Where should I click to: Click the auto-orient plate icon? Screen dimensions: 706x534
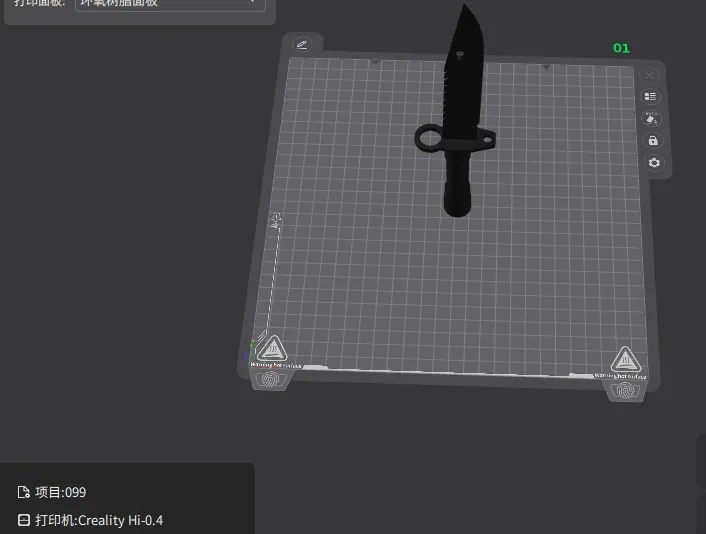(651, 118)
